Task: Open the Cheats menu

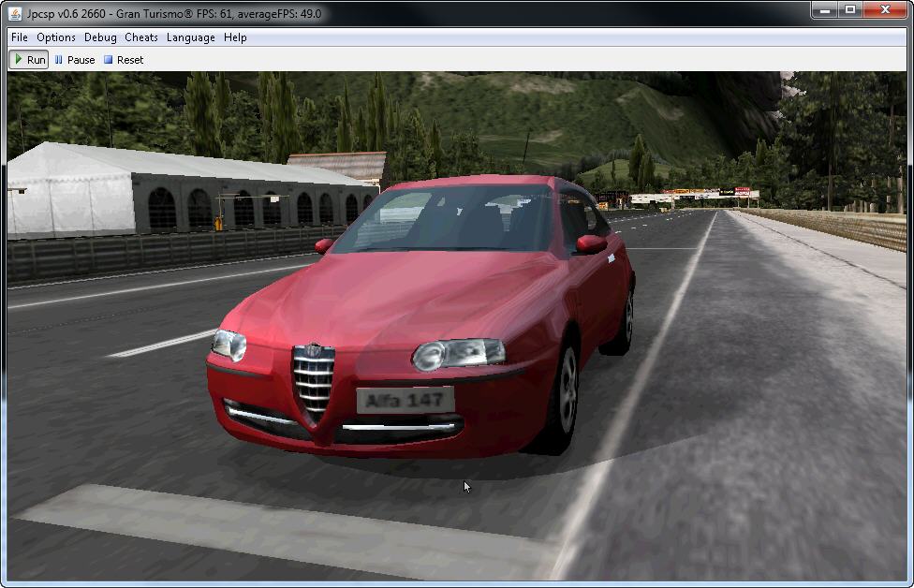Action: (141, 37)
